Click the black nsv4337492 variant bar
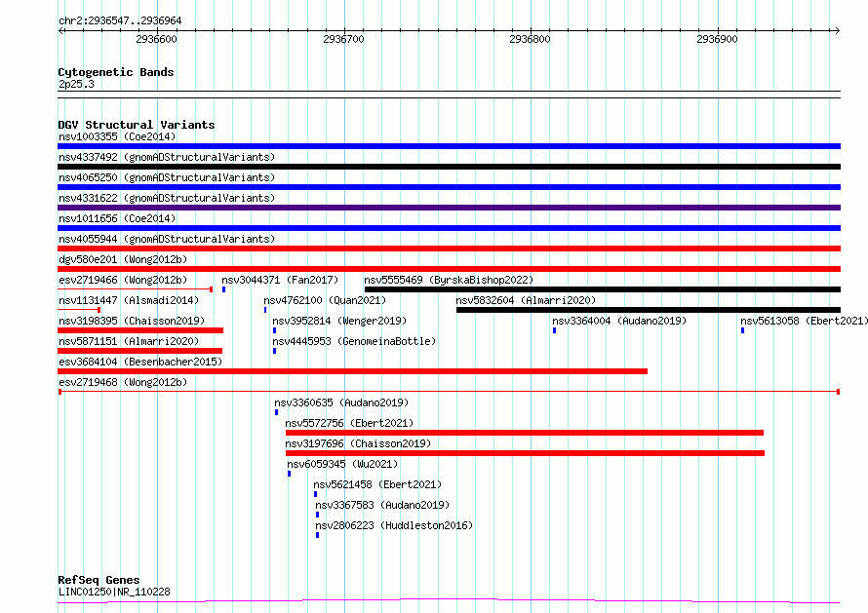The height and width of the screenshot is (613, 868). coord(449,167)
